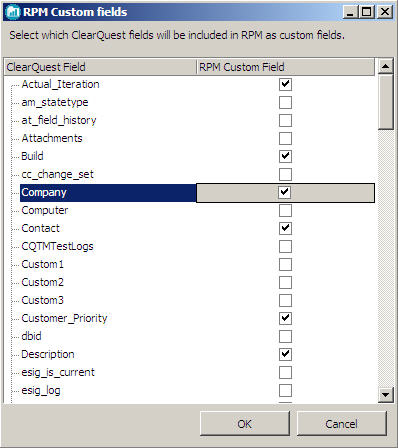Select the Custom2 field
Viewport: 398px width, 448px height.
coord(42,282)
